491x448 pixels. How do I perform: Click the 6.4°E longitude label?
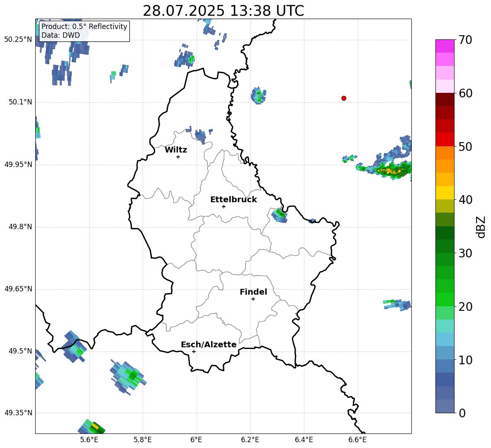click(x=304, y=440)
